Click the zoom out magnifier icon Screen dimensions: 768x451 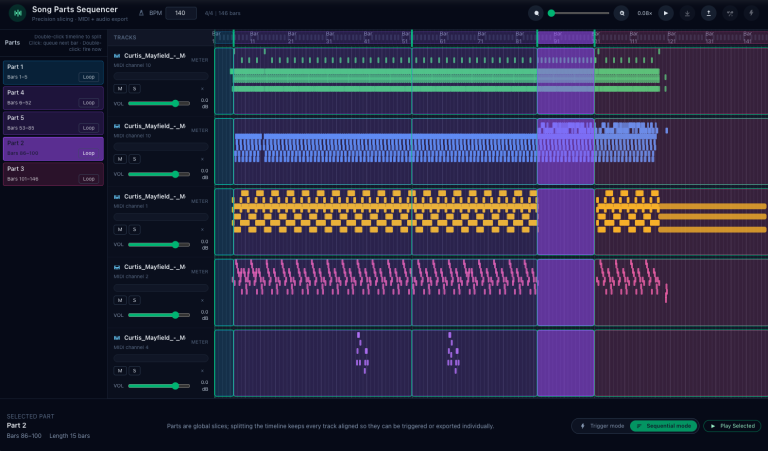536,13
